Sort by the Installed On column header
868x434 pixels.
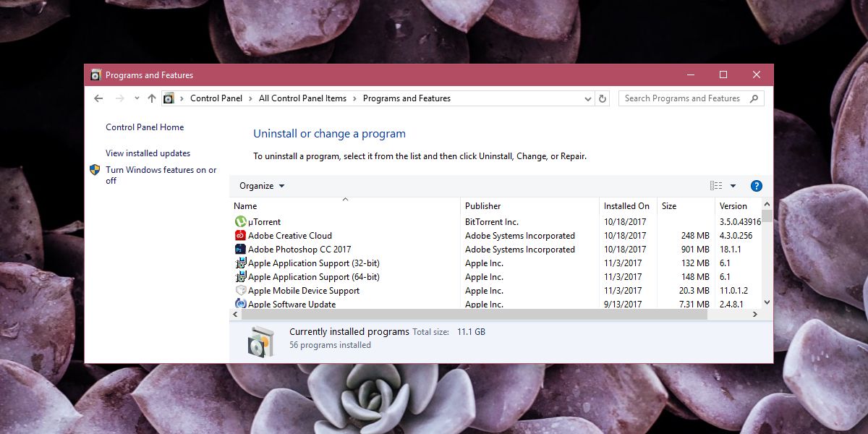(628, 206)
